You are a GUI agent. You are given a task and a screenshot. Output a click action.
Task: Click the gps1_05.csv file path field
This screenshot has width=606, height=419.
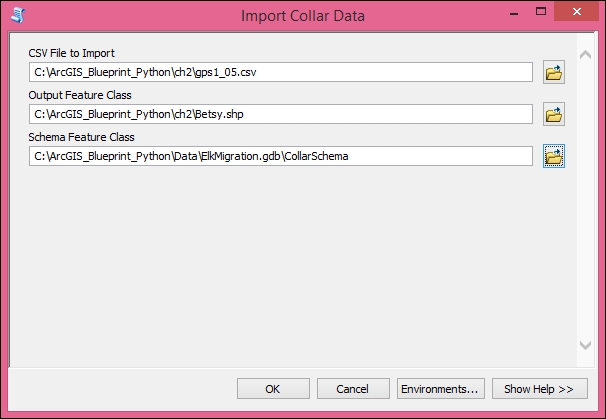tap(281, 73)
